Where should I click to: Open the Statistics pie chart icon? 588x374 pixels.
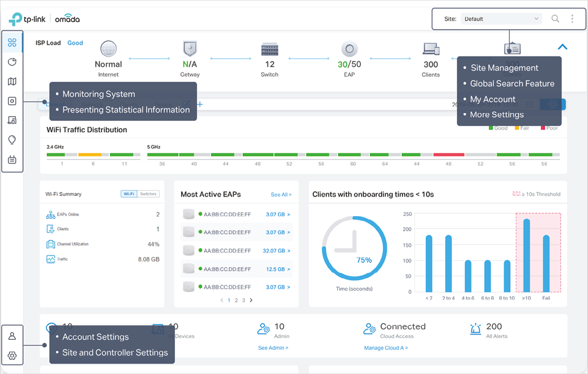point(12,62)
